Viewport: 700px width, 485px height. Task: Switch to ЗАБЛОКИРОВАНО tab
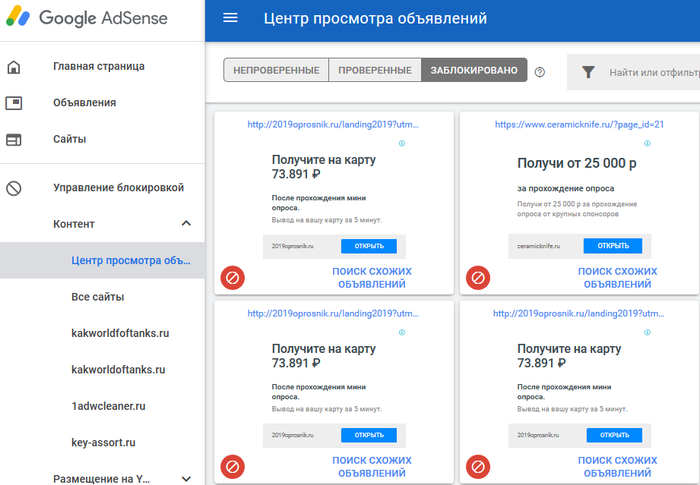coord(474,70)
